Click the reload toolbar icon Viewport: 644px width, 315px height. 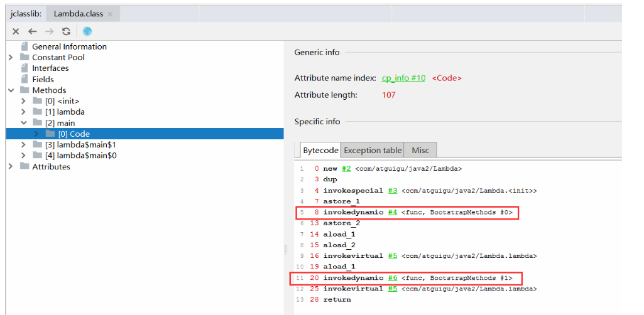66,31
